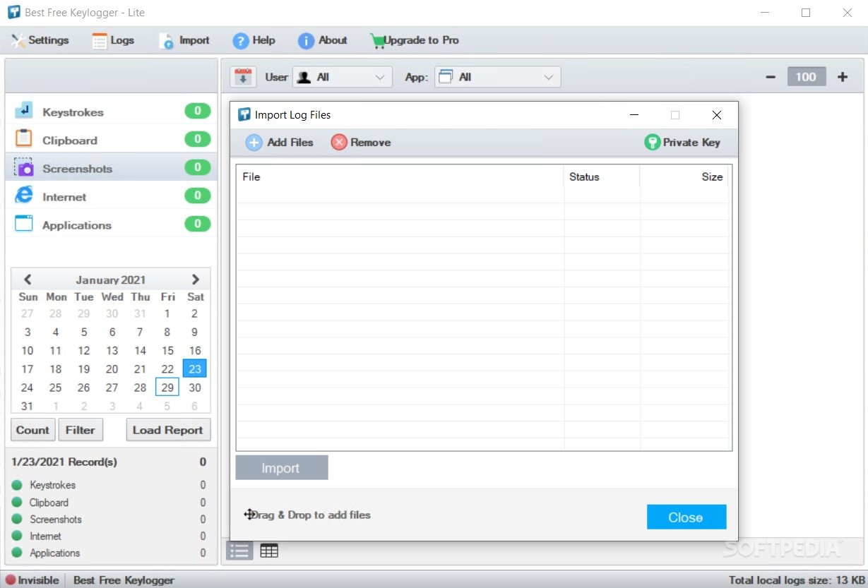The width and height of the screenshot is (868, 588).
Task: Select January 23 in the calendar
Action: tap(195, 368)
